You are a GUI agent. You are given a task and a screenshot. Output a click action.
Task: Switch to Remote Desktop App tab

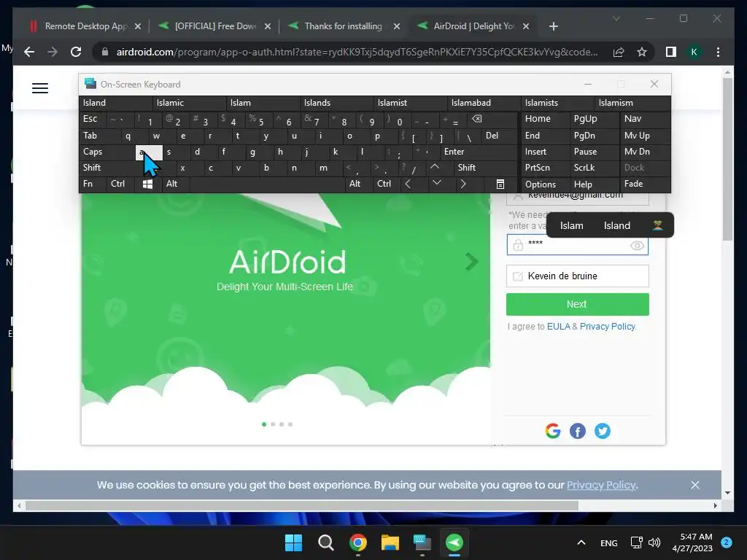click(85, 26)
